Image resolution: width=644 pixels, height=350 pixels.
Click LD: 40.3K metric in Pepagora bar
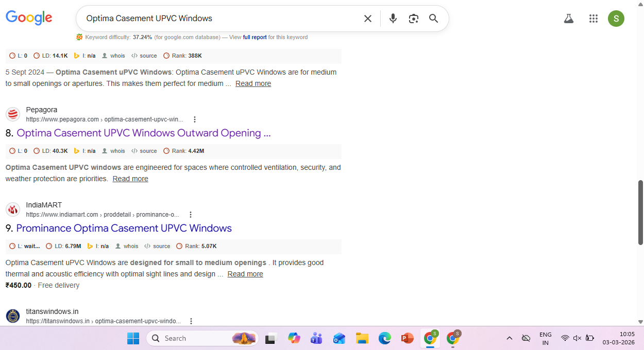pyautogui.click(x=50, y=151)
